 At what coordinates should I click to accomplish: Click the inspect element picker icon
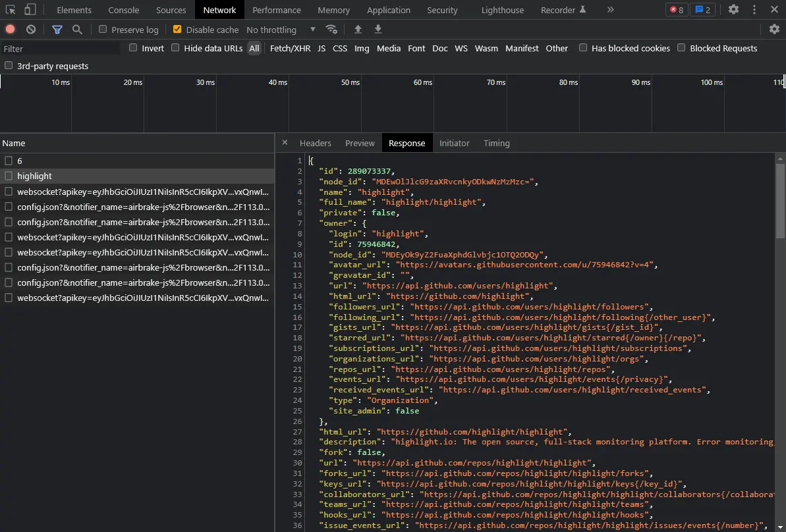click(x=10, y=9)
